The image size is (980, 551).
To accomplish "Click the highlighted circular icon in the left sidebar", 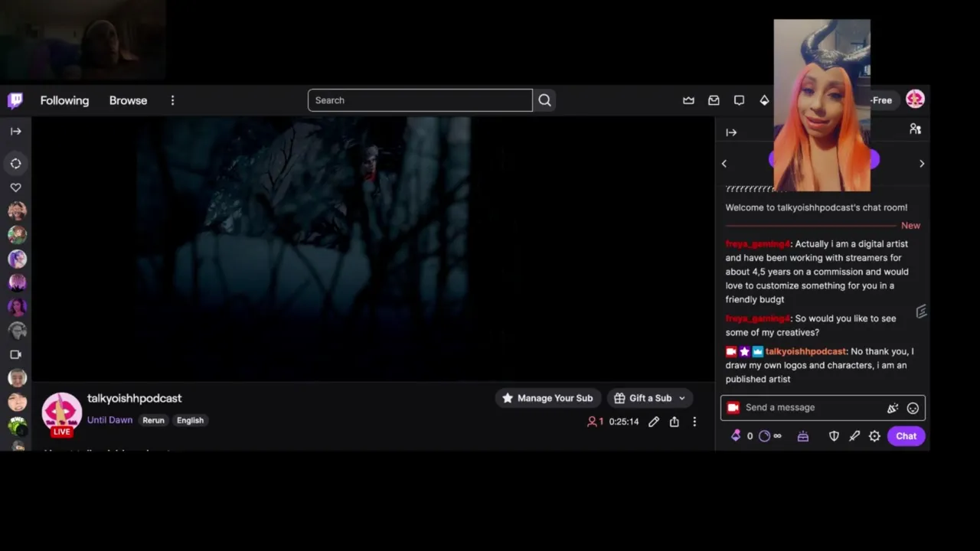I will pos(15,163).
